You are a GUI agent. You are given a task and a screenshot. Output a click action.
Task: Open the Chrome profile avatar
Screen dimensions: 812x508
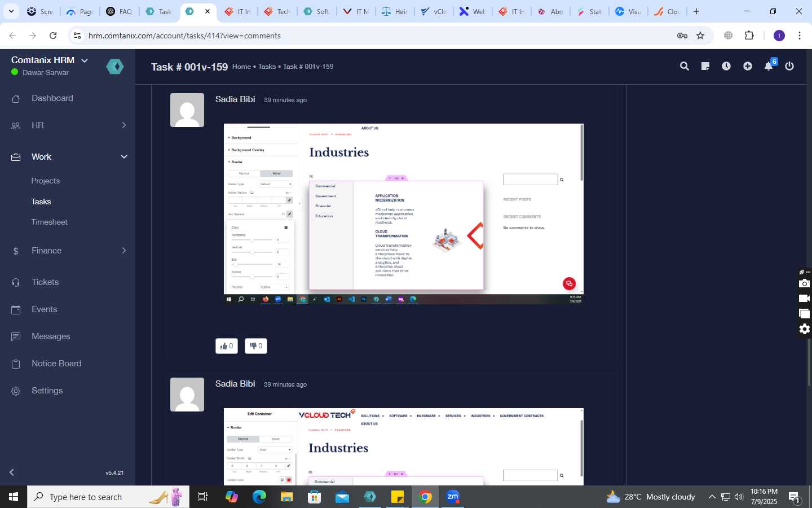tap(779, 36)
